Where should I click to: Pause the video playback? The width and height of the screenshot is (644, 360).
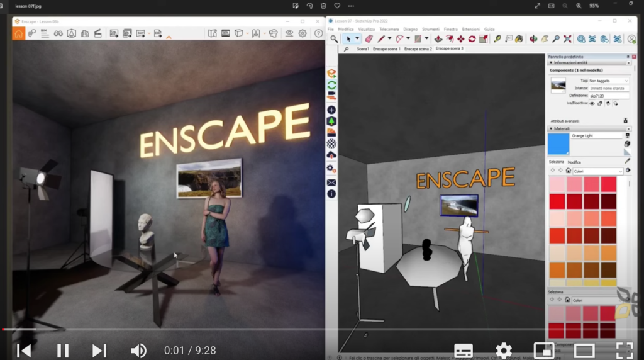[63, 351]
